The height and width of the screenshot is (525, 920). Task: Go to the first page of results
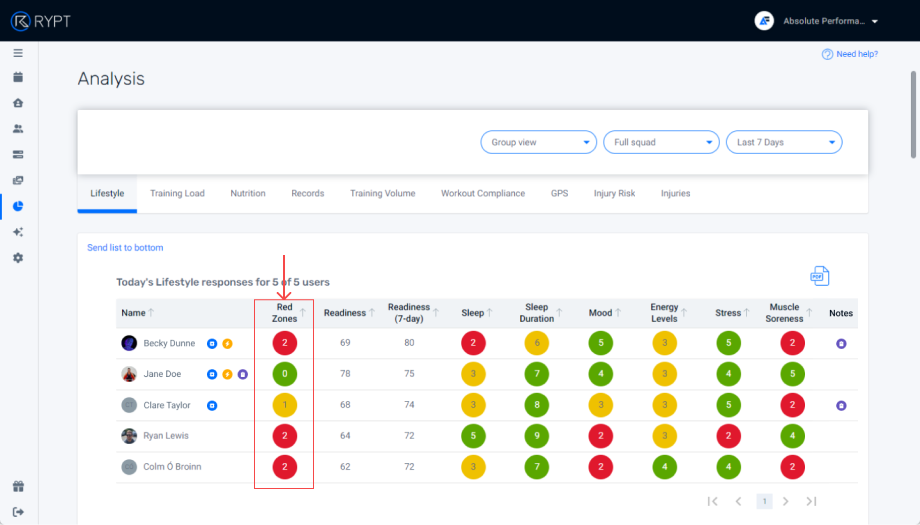[712, 501]
